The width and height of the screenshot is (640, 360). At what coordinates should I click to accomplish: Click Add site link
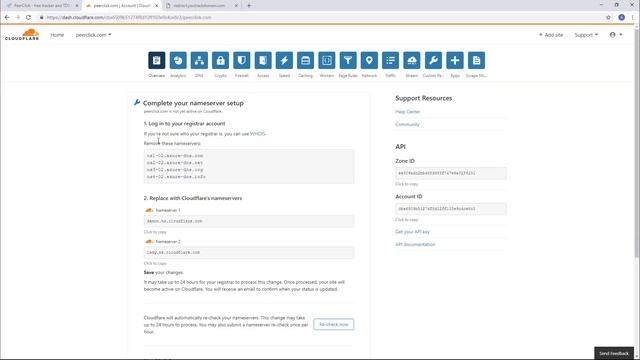pos(551,35)
